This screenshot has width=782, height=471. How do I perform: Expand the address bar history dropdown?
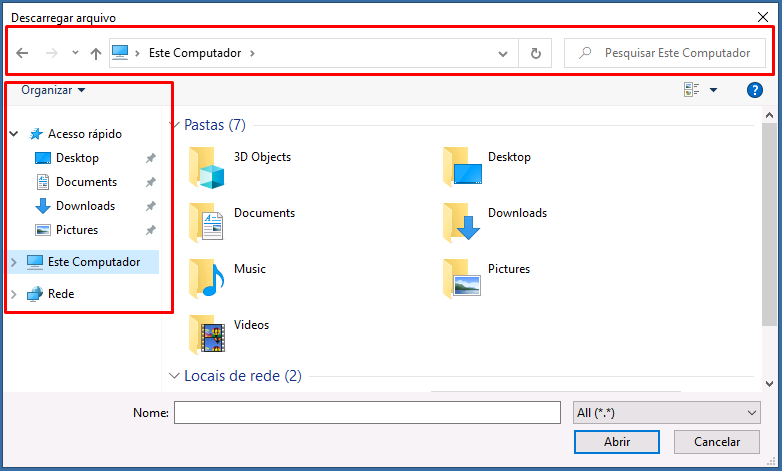point(504,53)
